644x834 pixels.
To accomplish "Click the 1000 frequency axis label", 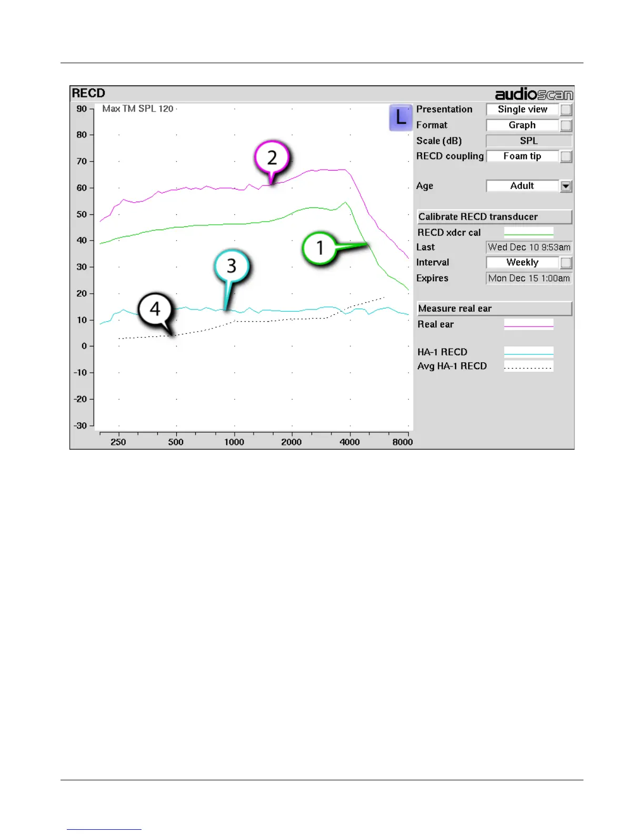I will click(234, 442).
